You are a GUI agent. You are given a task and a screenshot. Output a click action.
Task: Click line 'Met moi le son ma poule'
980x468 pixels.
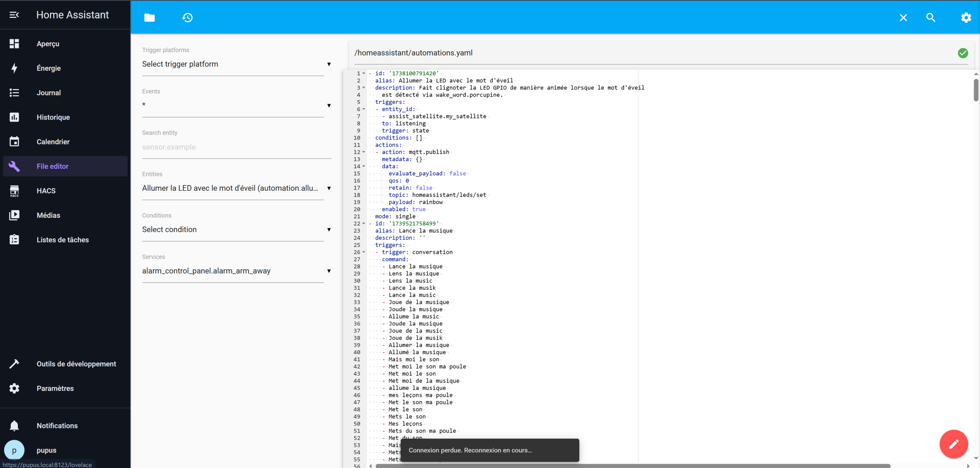pyautogui.click(x=427, y=366)
